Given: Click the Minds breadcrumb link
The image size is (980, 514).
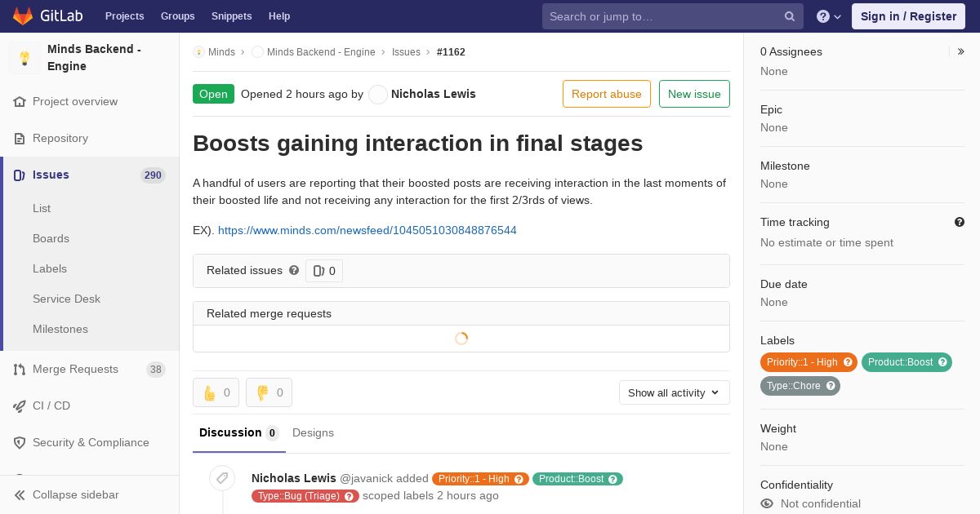Looking at the screenshot, I should (221, 52).
